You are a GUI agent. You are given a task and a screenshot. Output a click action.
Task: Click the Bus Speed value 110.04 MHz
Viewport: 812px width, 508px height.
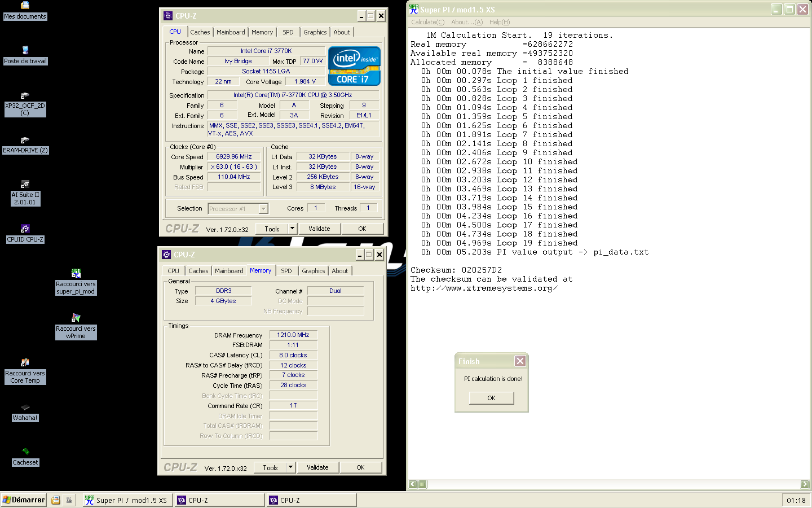[x=234, y=177]
